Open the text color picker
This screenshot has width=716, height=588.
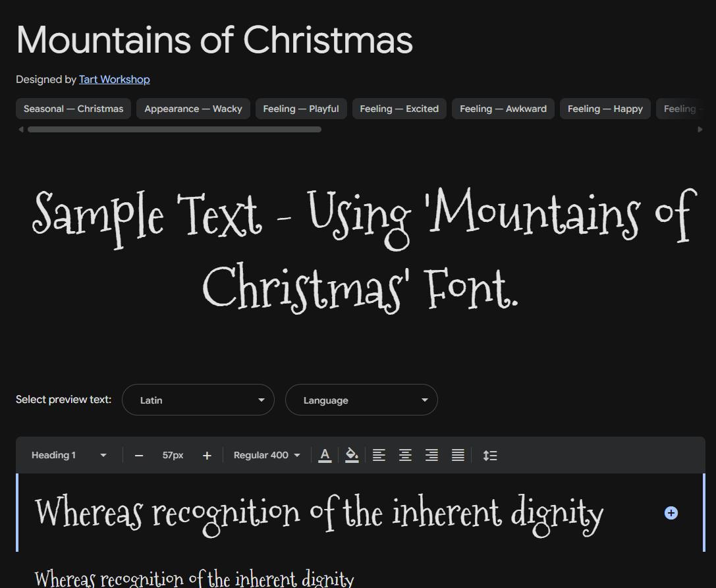tap(325, 455)
